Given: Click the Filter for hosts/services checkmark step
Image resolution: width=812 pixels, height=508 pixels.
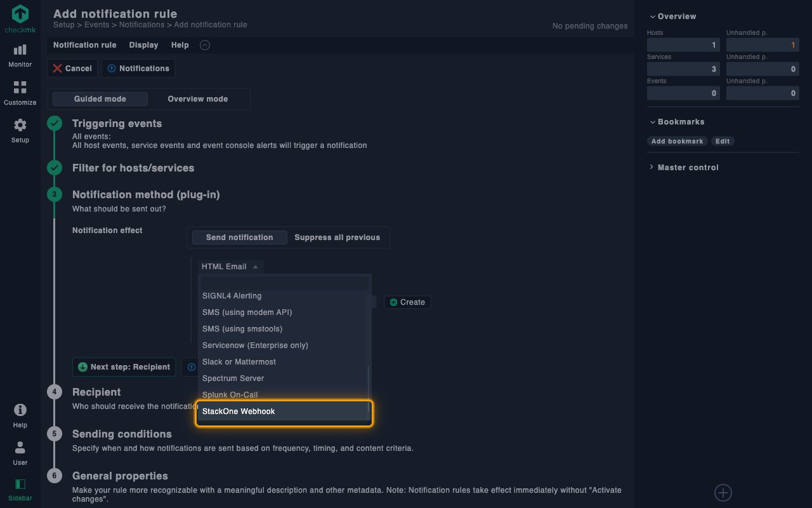Looking at the screenshot, I should [x=55, y=168].
